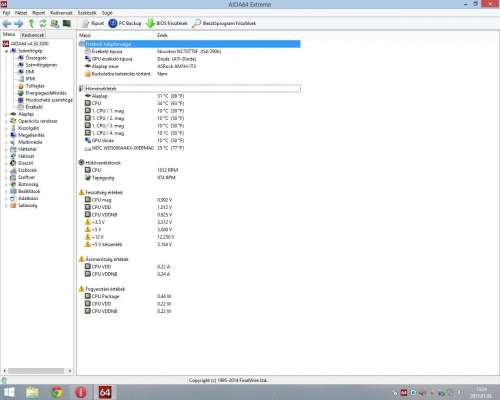The width and height of the screenshot is (500, 400).
Task: Open the Kedvencek menu in menu bar
Action: [61, 13]
